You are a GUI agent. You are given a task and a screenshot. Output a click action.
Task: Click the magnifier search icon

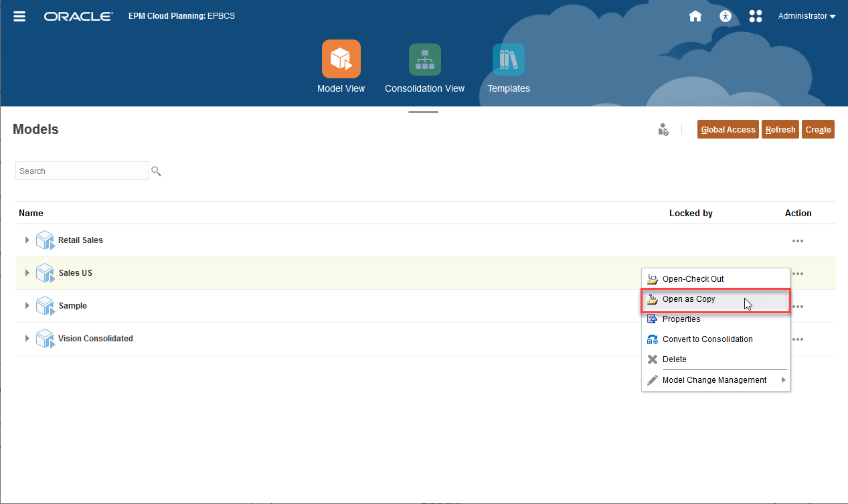[x=157, y=171]
